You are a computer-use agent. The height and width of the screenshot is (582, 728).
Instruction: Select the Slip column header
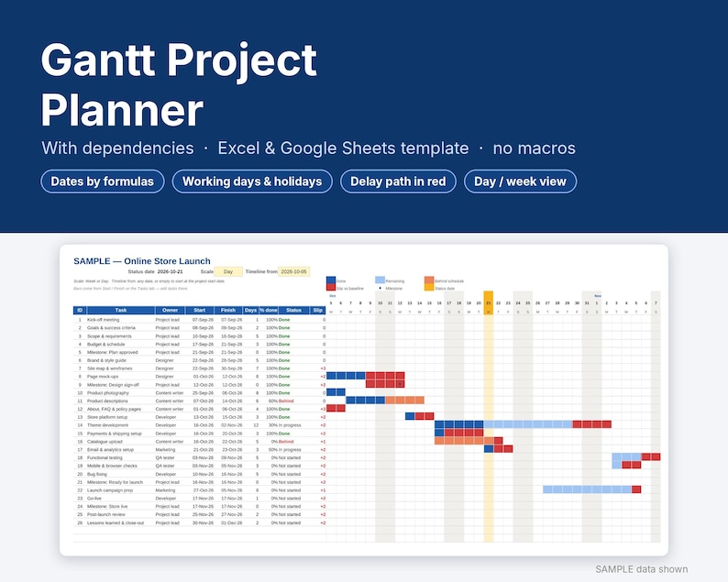[x=318, y=310]
